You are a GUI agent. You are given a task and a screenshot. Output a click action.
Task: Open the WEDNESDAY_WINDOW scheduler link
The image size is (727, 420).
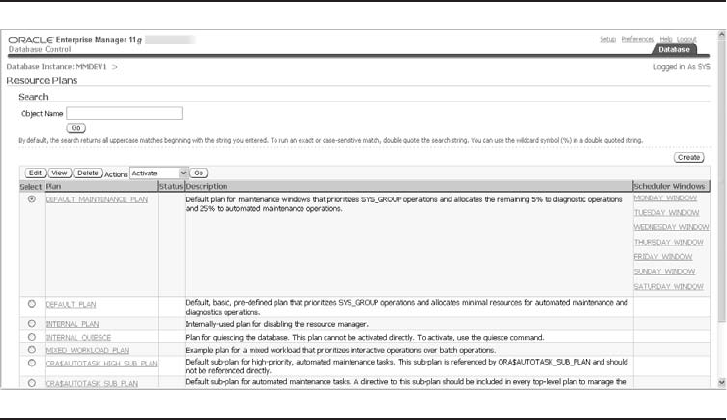click(671, 227)
